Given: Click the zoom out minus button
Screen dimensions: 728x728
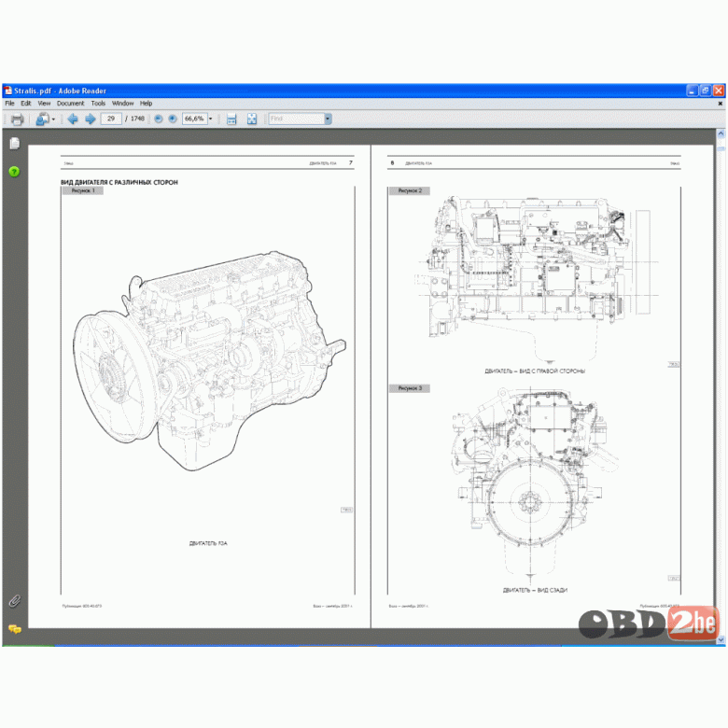Looking at the screenshot, I should click(159, 119).
